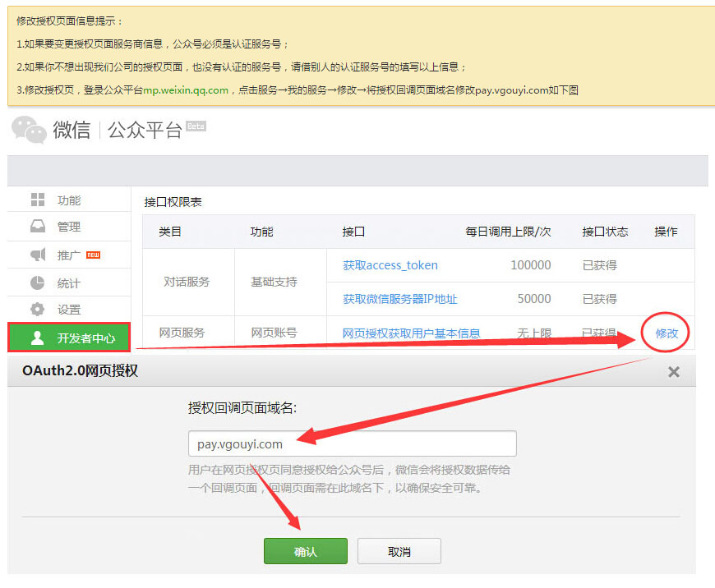Click the 授权回调页面域名 input field
The image size is (715, 588).
coord(352,443)
